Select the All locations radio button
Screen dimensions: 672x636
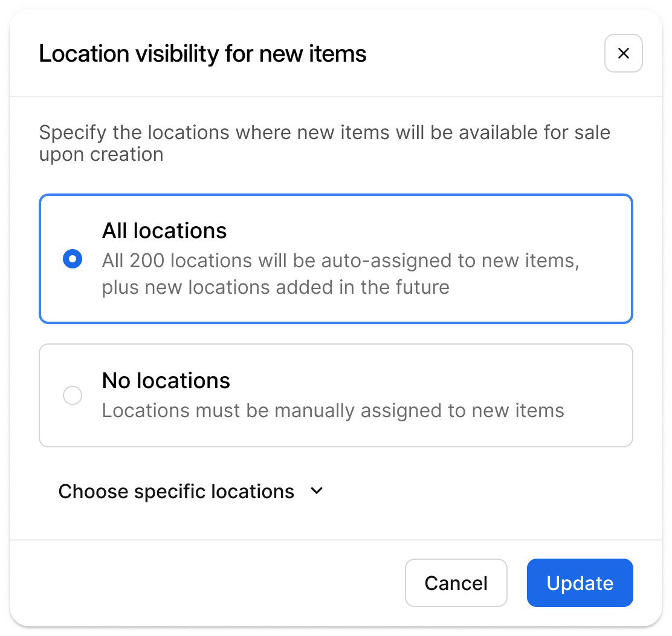(73, 259)
